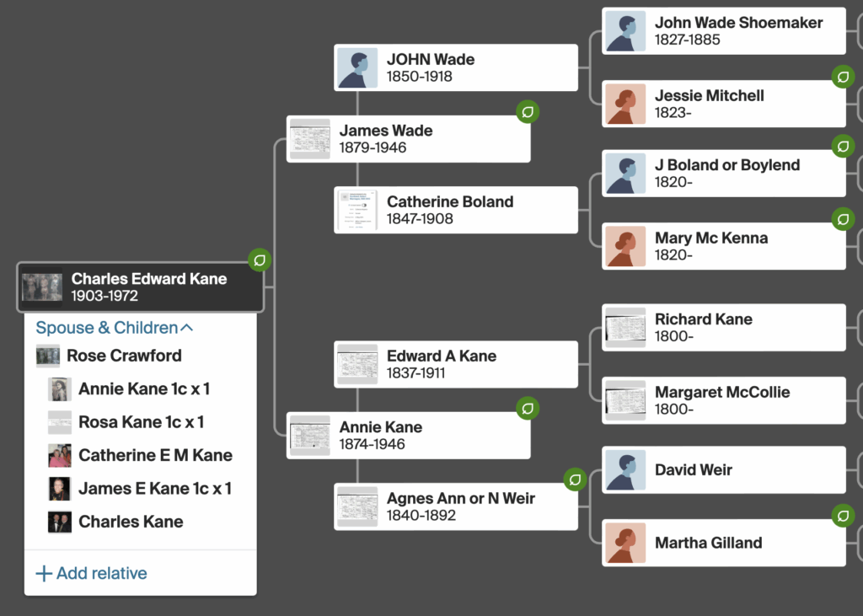
Task: Click leaf hint on J Boland or Boylend
Action: coord(843,147)
